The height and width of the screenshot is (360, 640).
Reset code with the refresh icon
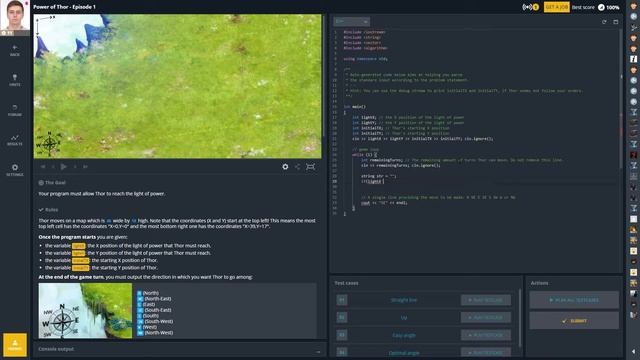click(x=604, y=22)
